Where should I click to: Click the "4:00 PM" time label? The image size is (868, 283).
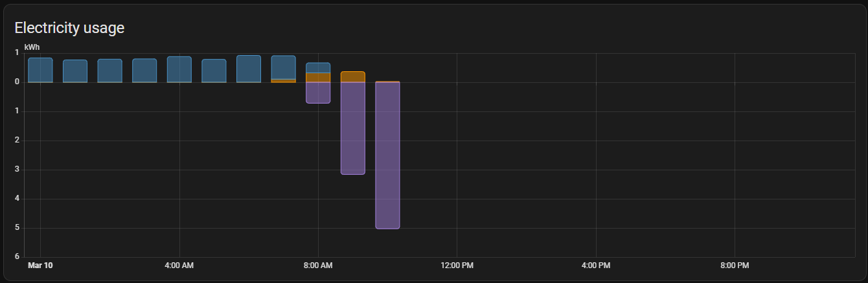[x=596, y=266]
